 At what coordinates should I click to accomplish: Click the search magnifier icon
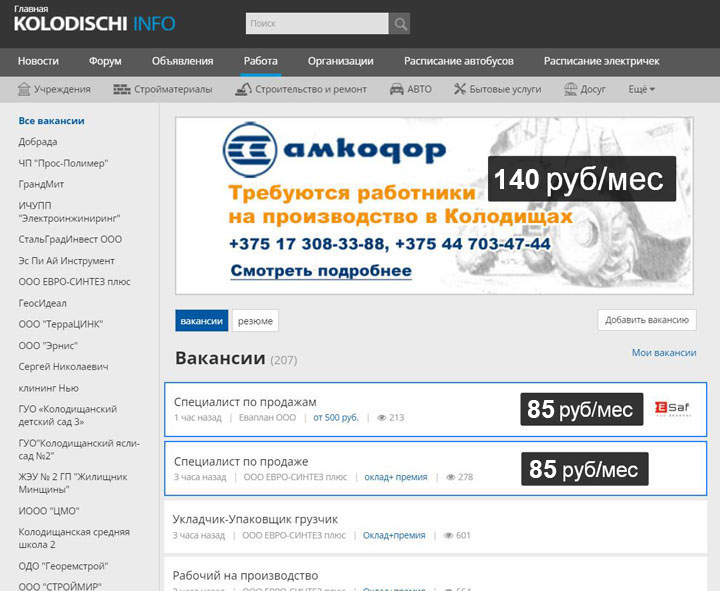tap(400, 23)
